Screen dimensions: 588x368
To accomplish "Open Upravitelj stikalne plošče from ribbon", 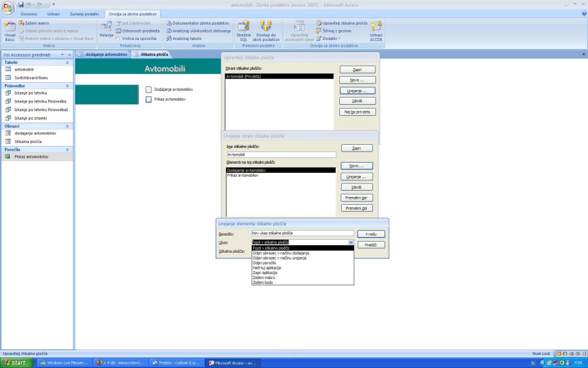I will pyautogui.click(x=342, y=23).
